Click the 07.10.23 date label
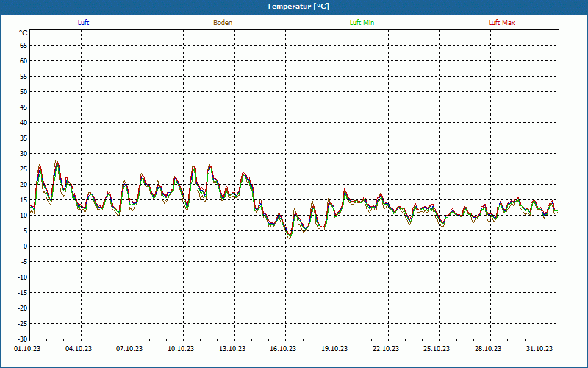The image size is (588, 368). (129, 349)
